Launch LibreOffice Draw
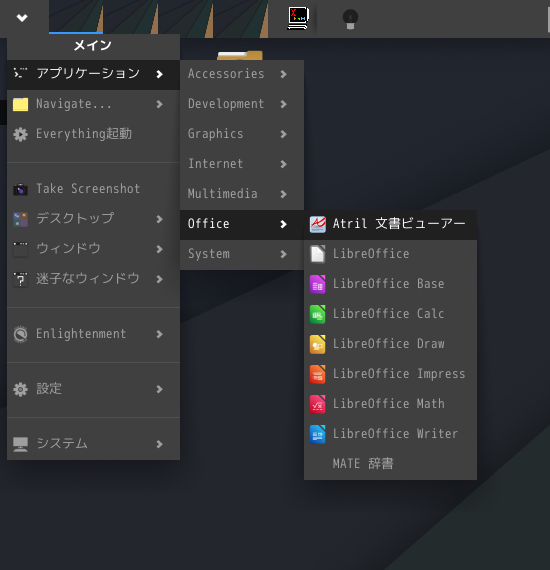550x570 pixels. [390, 344]
